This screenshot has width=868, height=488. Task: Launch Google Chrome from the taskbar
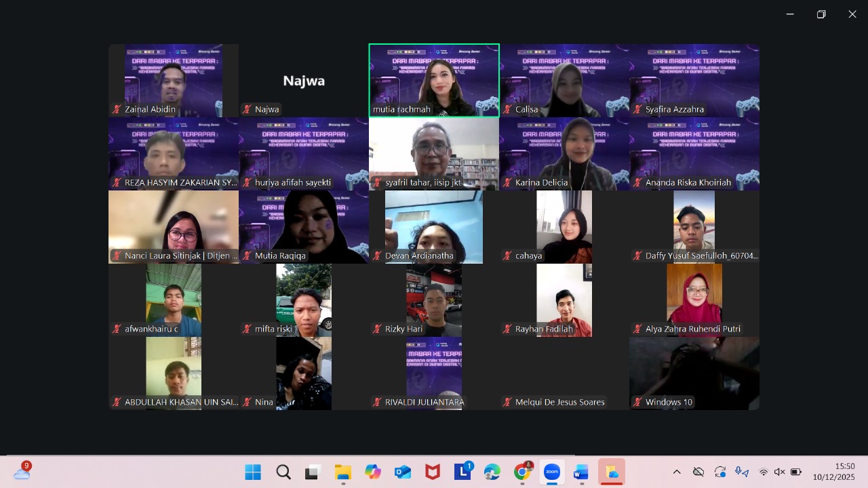pos(522,472)
